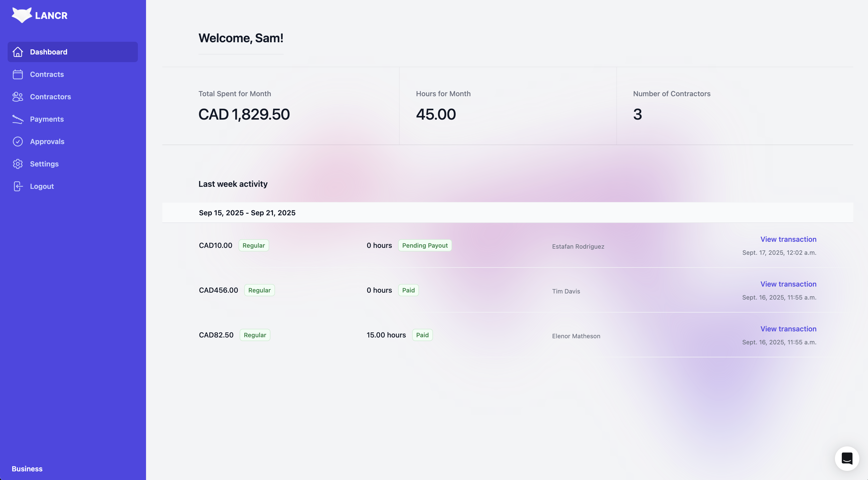Viewport: 868px width, 480px height.
Task: Click the Business label at sidebar bottom
Action: [27, 469]
